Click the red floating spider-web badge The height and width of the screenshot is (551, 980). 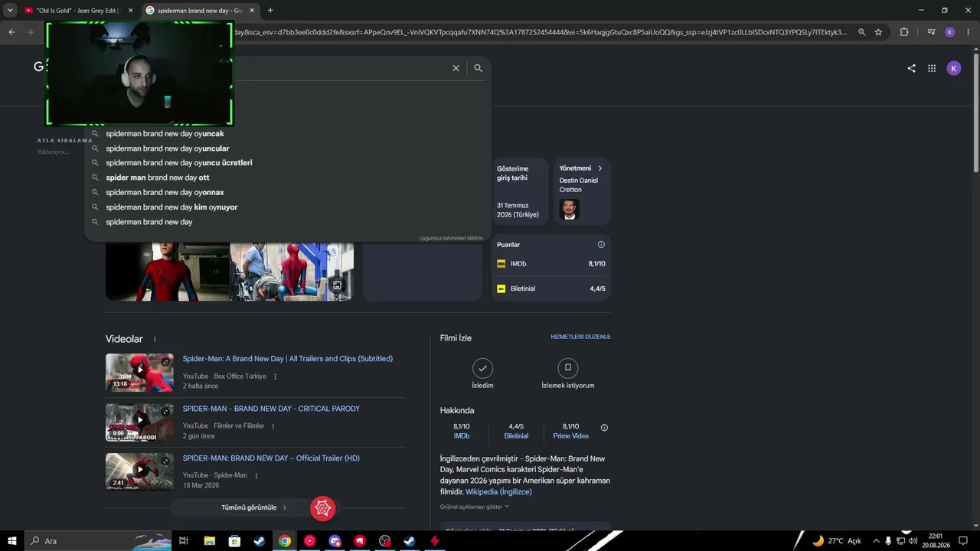tap(323, 508)
